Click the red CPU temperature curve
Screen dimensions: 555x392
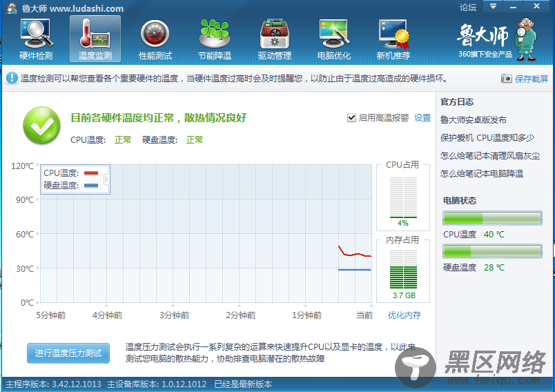point(354,254)
